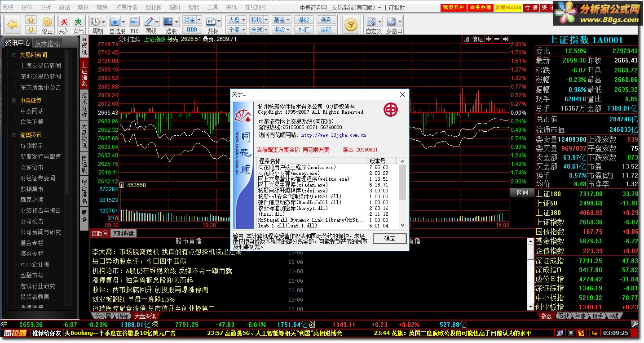
Task: Click the 选股 stock picker icon
Action: tap(168, 22)
